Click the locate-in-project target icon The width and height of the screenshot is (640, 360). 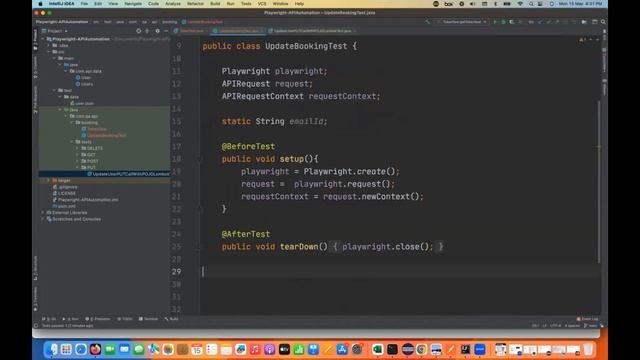point(138,31)
